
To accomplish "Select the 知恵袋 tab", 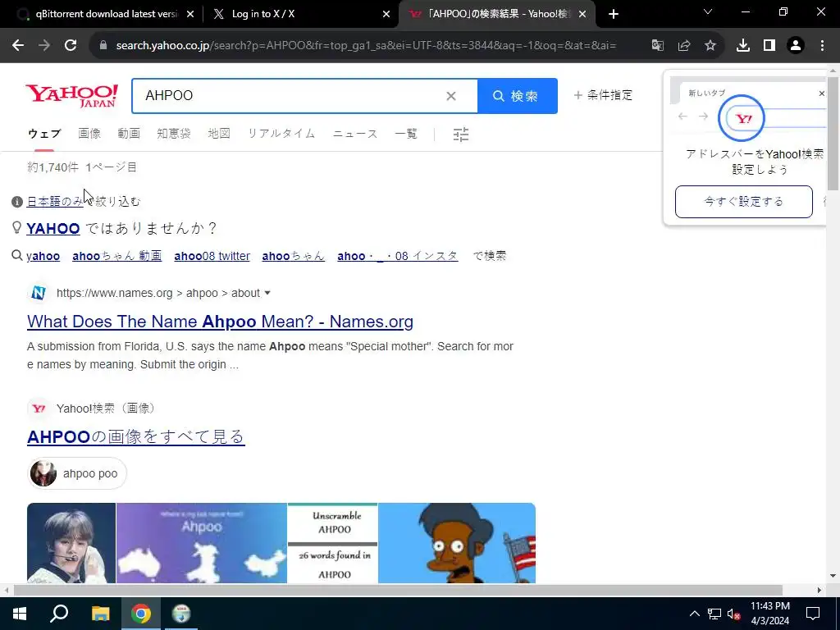I will pos(174,134).
